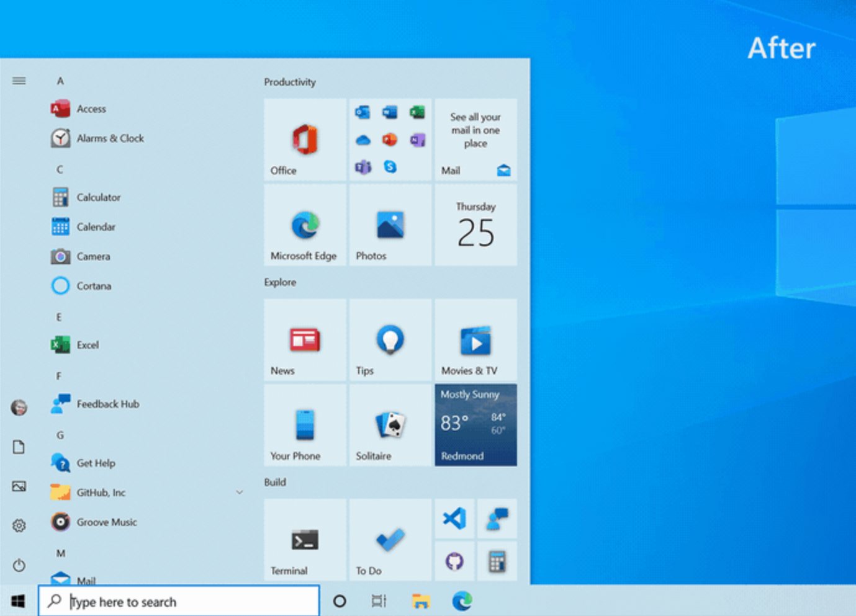Expand the GitHub, Inc folder chevron
856x616 pixels.
(240, 493)
